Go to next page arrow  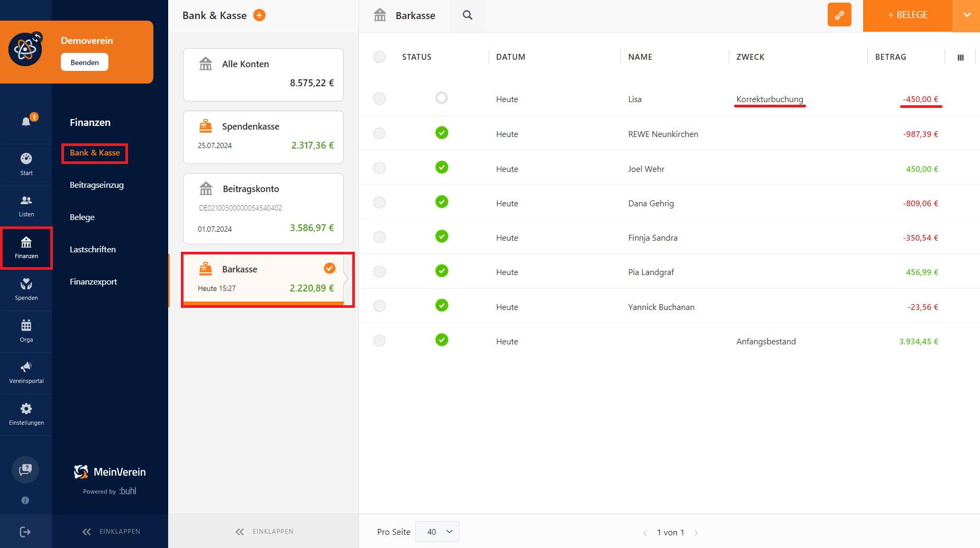click(696, 533)
